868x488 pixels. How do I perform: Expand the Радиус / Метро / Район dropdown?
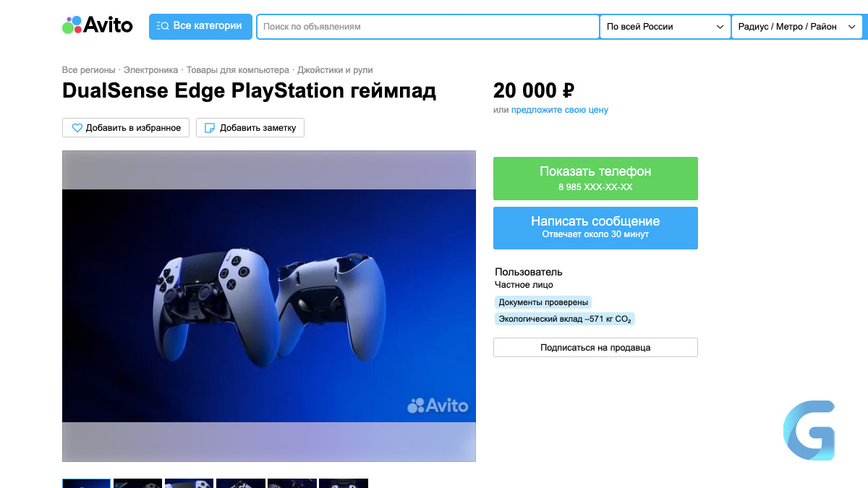click(x=797, y=27)
